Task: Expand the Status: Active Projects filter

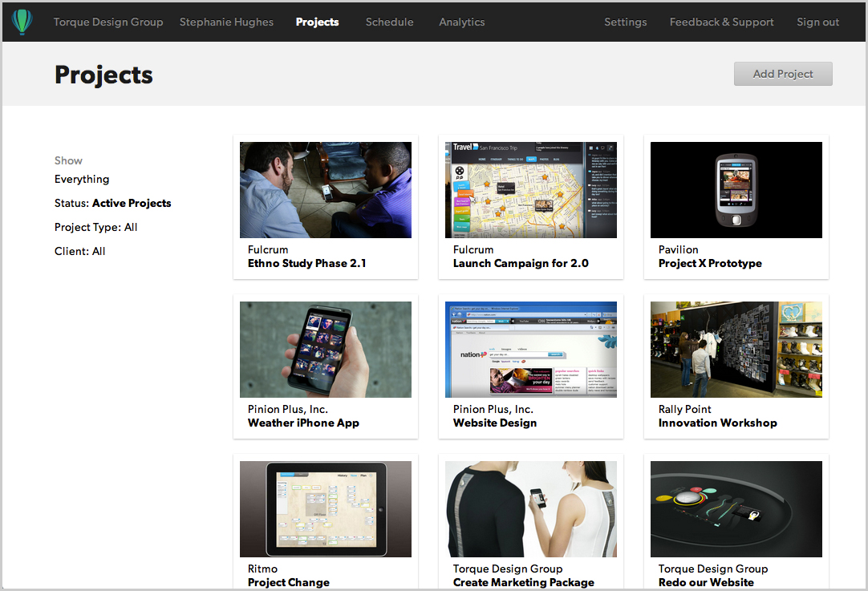Action: pos(112,204)
